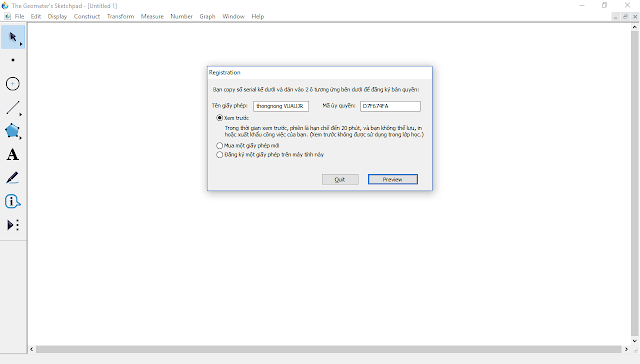Click the vertical scroll down arrow
Screen dimensions: 640x364
point(635,341)
